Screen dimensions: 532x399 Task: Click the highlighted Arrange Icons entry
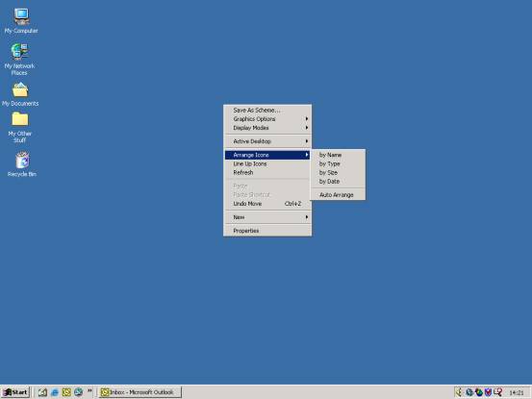pos(267,155)
